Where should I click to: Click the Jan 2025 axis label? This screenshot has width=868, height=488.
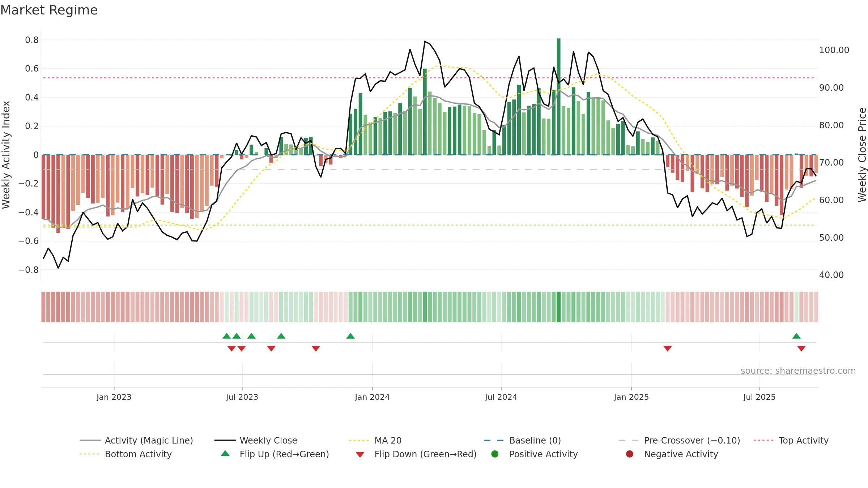click(x=631, y=397)
